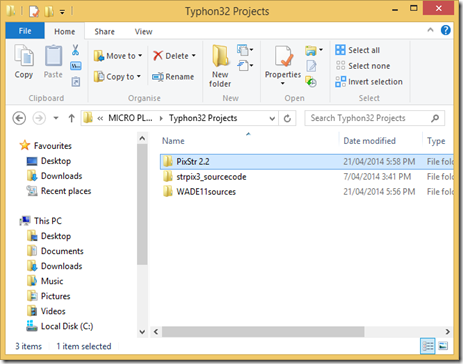Switch to Details view icon in status bar

point(428,346)
